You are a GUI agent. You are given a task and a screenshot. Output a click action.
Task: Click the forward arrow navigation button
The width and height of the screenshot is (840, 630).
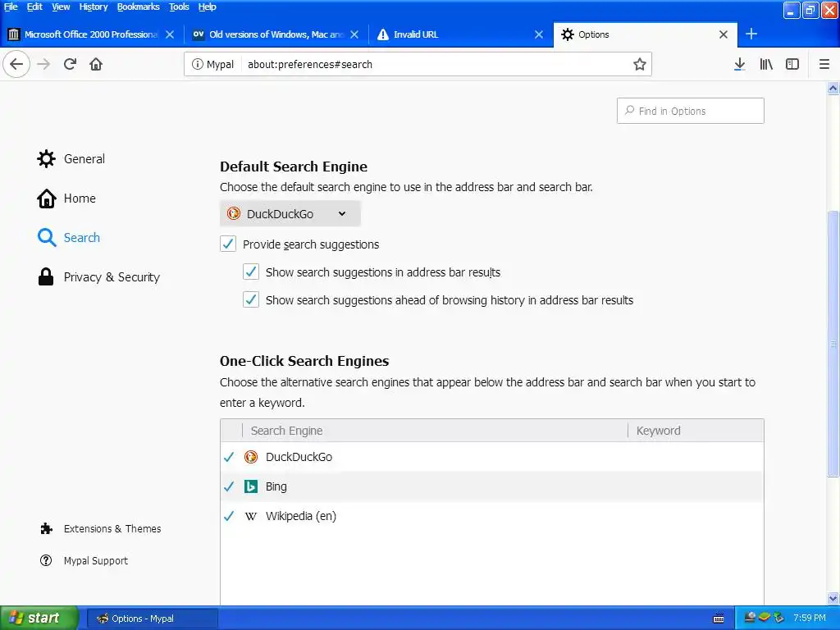(x=43, y=64)
